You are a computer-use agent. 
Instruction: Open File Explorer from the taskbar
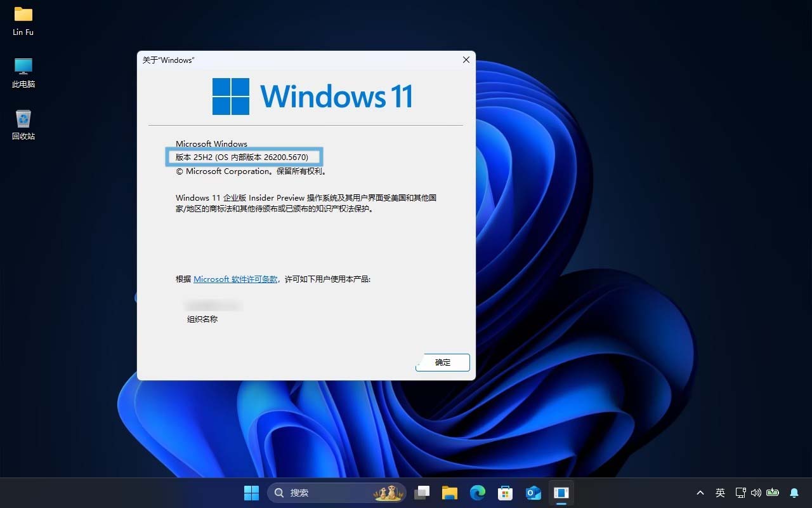450,492
